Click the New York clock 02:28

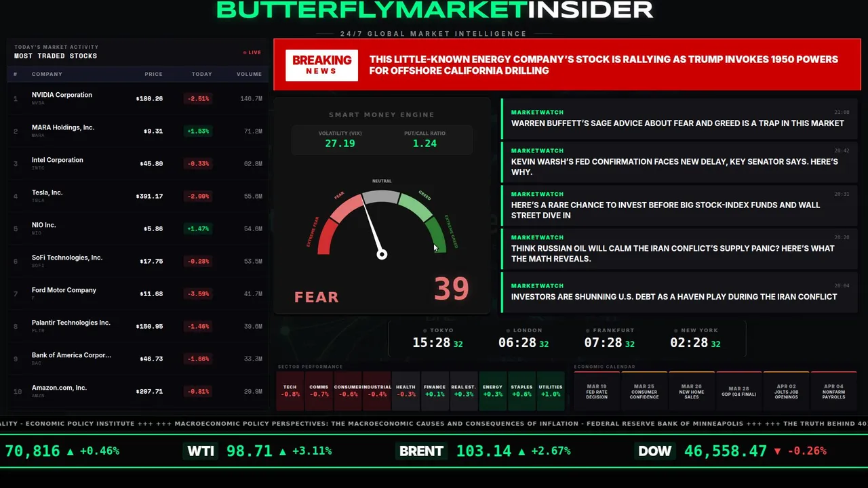click(x=689, y=343)
